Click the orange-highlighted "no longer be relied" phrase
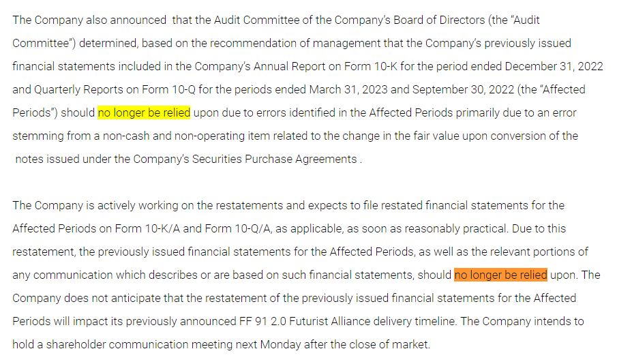617x364 pixels. click(500, 275)
